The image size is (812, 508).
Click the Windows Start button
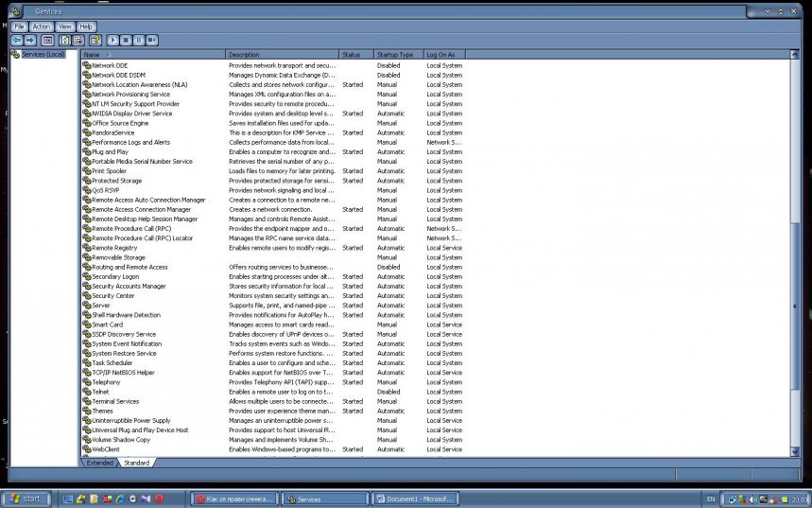[x=26, y=499]
